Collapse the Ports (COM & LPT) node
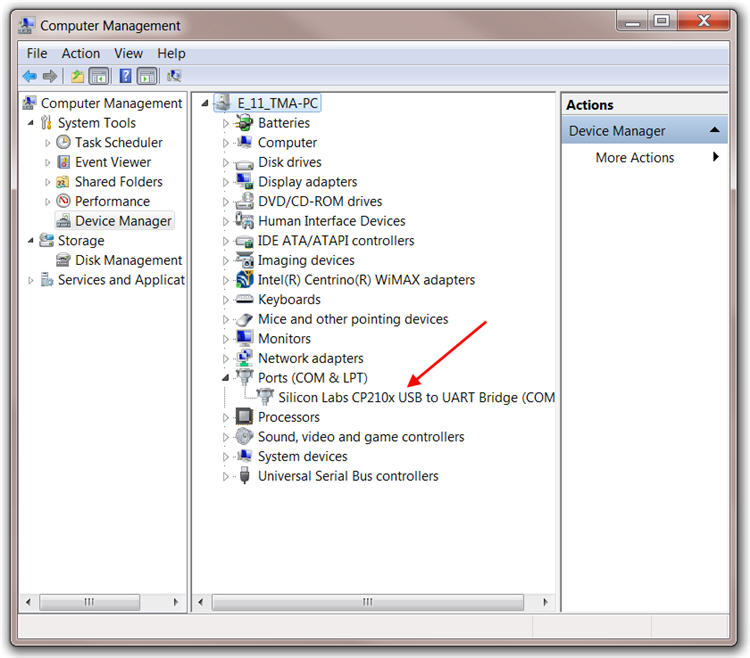This screenshot has width=750, height=658. (225, 378)
